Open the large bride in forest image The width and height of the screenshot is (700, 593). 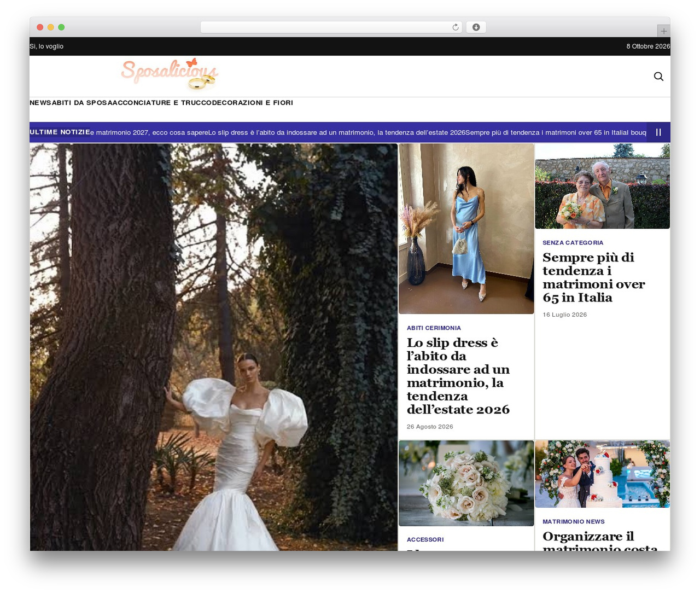214,347
